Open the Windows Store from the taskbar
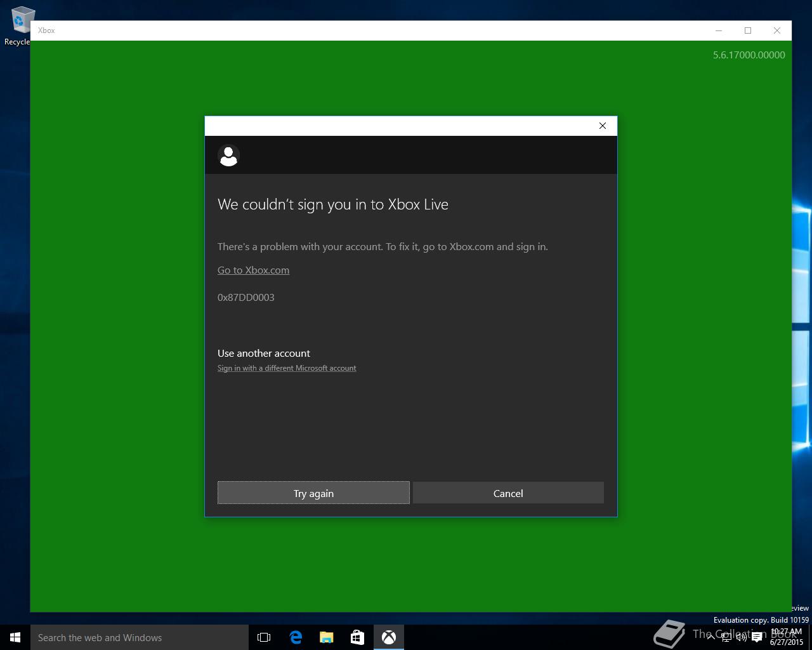 (358, 637)
